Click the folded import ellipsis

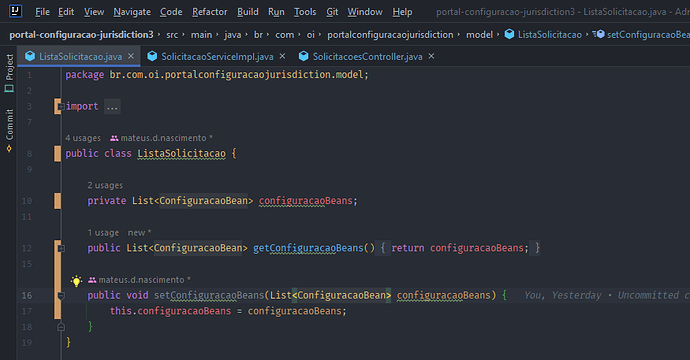112,107
